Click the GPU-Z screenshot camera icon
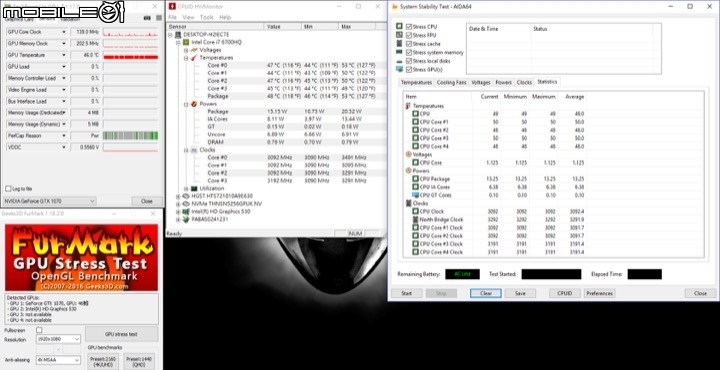The width and height of the screenshot is (720, 370). pos(147,18)
